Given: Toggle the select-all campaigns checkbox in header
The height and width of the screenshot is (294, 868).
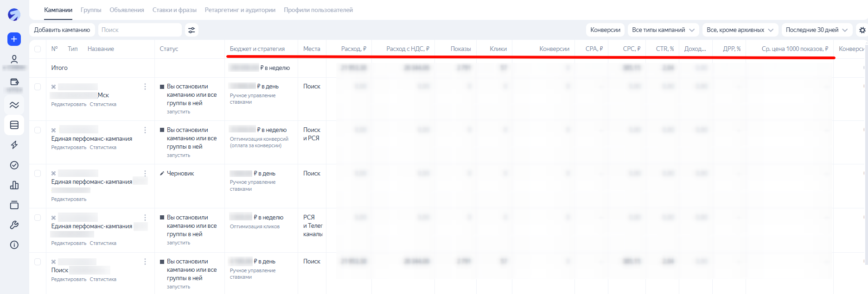Looking at the screenshot, I should 38,49.
